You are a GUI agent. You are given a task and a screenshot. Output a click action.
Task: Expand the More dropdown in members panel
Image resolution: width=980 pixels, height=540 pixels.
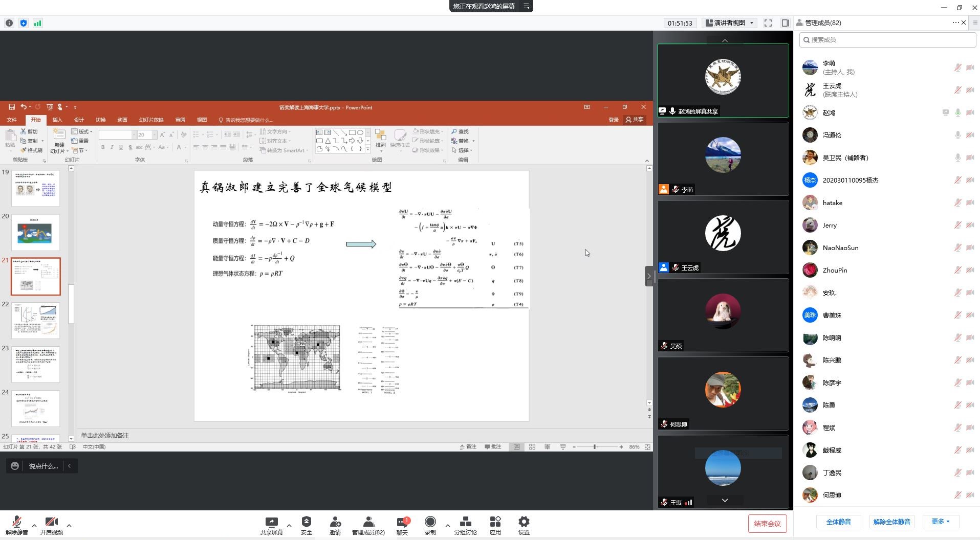tap(940, 522)
